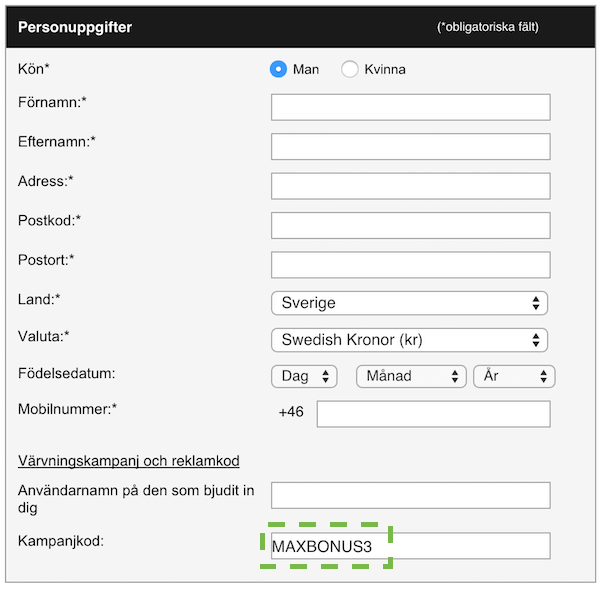
Task: Open the År birth year dropdown
Action: click(x=514, y=376)
